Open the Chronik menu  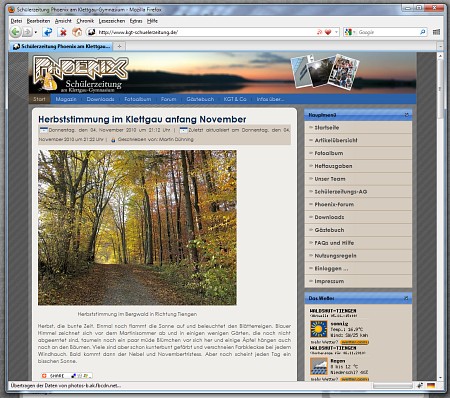(85, 21)
